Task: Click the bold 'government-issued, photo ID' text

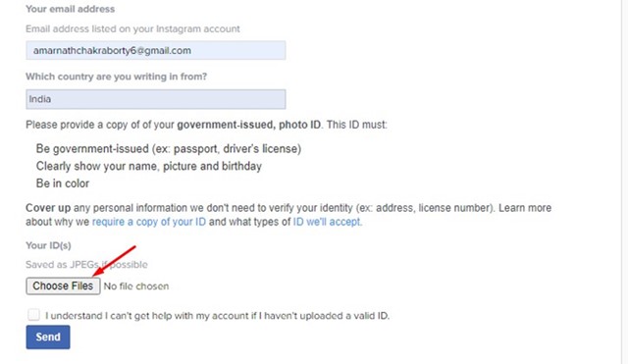Action: click(248, 125)
